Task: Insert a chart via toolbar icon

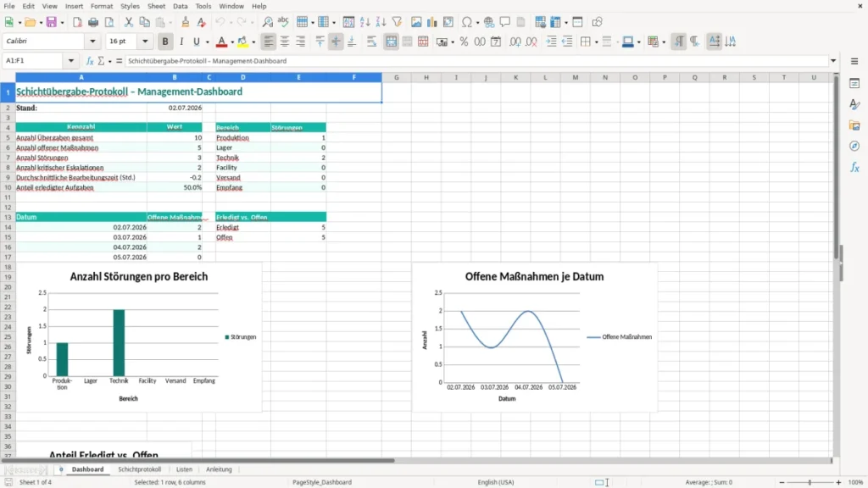Action: (x=432, y=22)
